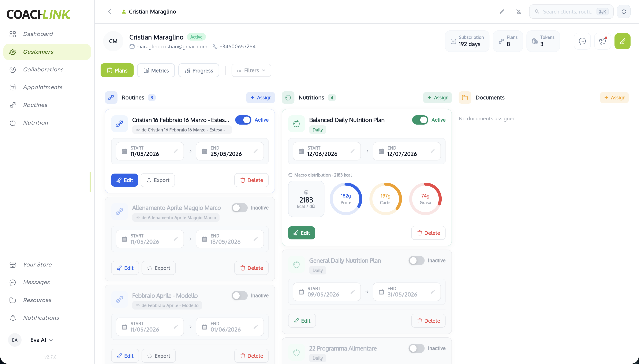Open Dashboard in sidebar
The height and width of the screenshot is (364, 639).
click(47, 34)
